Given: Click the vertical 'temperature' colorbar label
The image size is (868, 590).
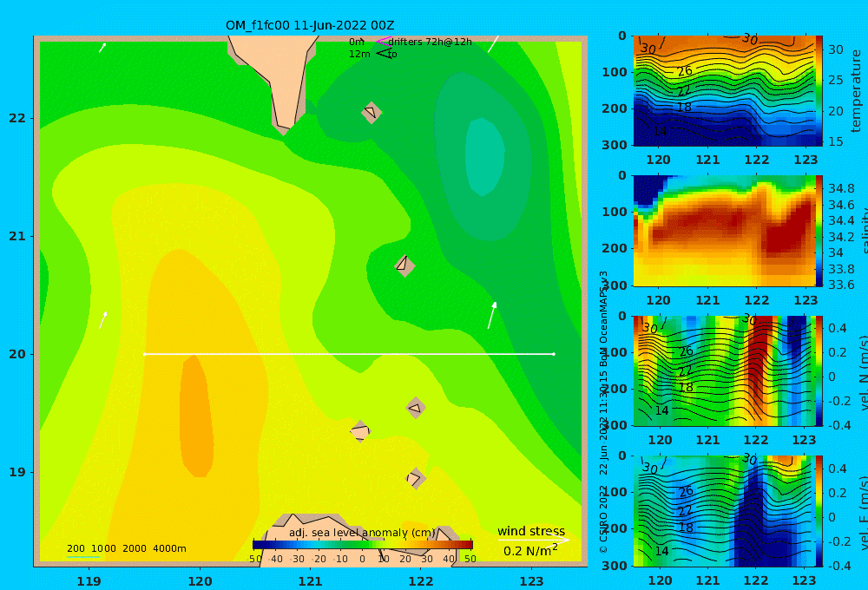Looking at the screenshot, I should point(856,91).
